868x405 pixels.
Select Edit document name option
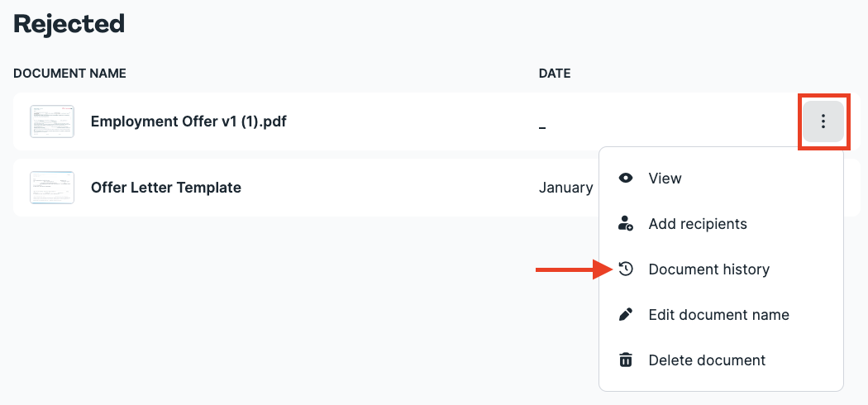pos(721,314)
